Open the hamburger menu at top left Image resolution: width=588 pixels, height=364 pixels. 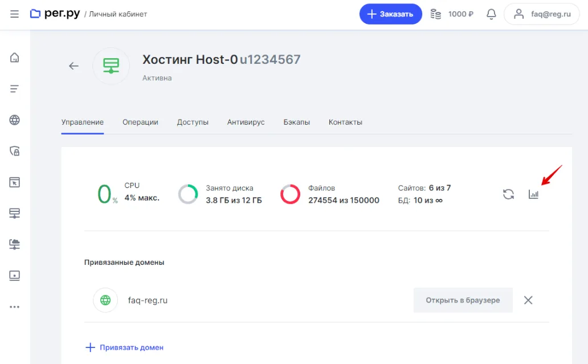coord(14,14)
